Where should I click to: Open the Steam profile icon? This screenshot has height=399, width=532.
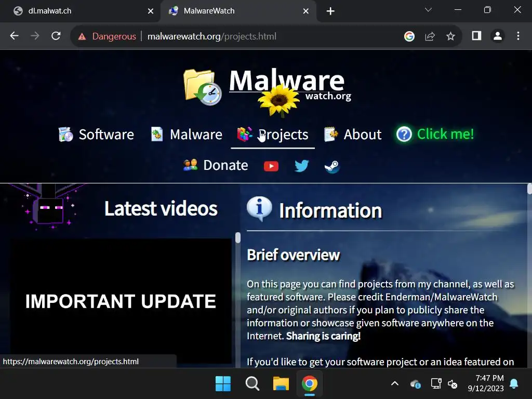pyautogui.click(x=332, y=166)
